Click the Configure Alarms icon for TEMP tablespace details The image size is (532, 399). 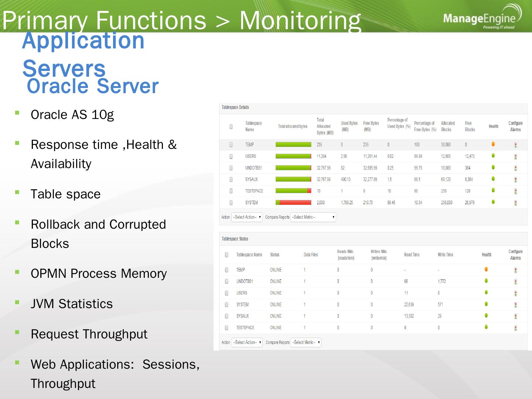click(x=515, y=145)
